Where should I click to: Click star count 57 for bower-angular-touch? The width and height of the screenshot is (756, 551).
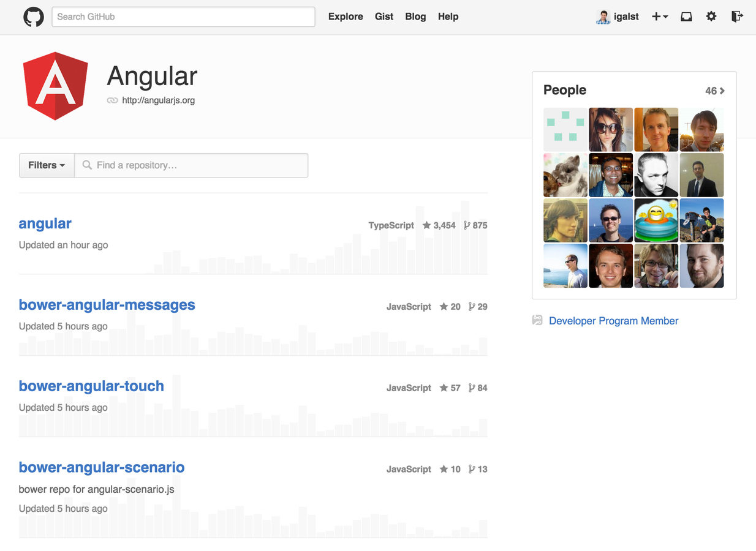pyautogui.click(x=450, y=388)
